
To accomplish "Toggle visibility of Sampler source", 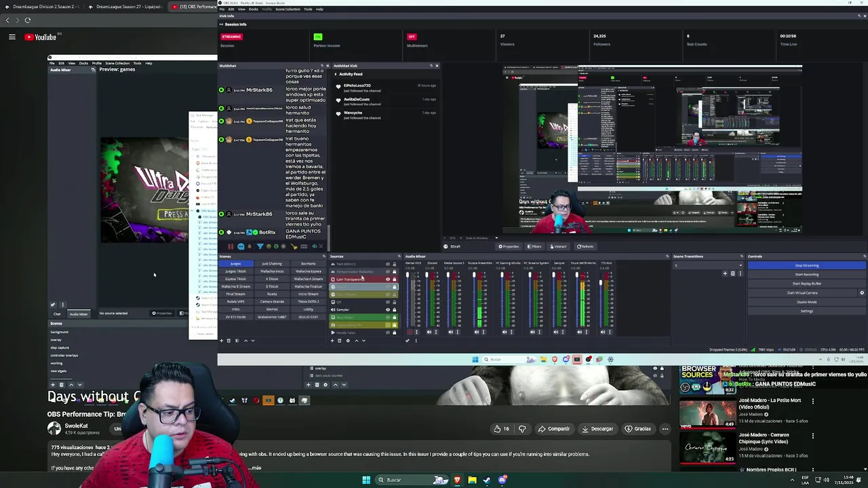I will tap(388, 310).
